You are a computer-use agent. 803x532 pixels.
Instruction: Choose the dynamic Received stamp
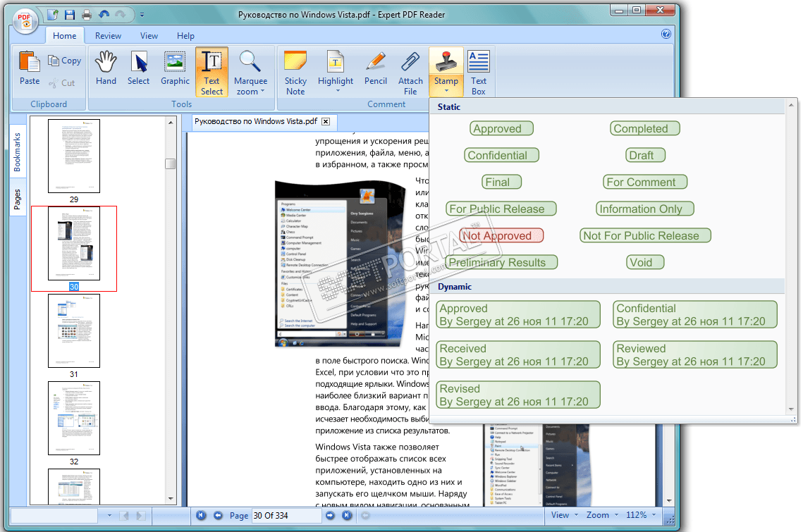coord(517,355)
